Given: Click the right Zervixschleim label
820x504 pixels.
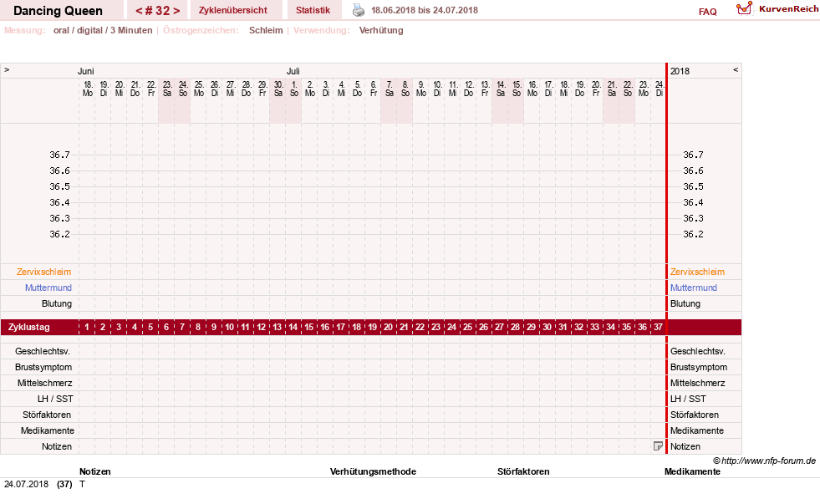Looking at the screenshot, I should coord(697,272).
